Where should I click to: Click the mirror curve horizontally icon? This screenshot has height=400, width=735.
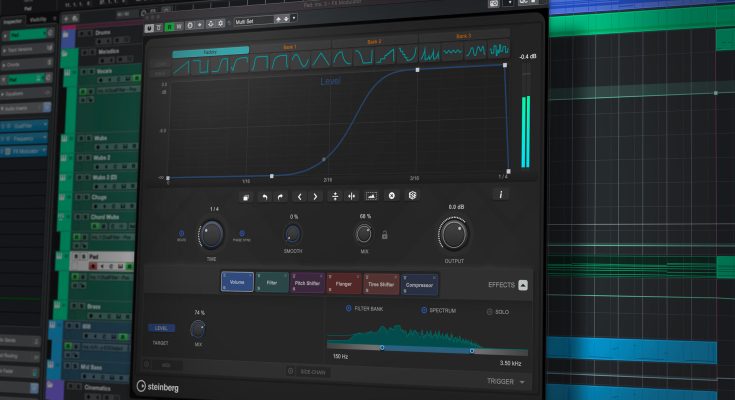tap(352, 196)
